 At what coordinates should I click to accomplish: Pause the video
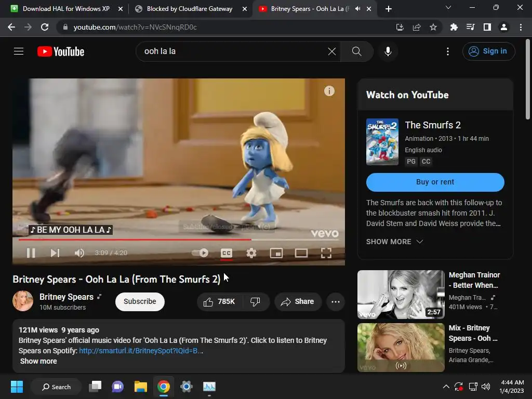tap(31, 253)
